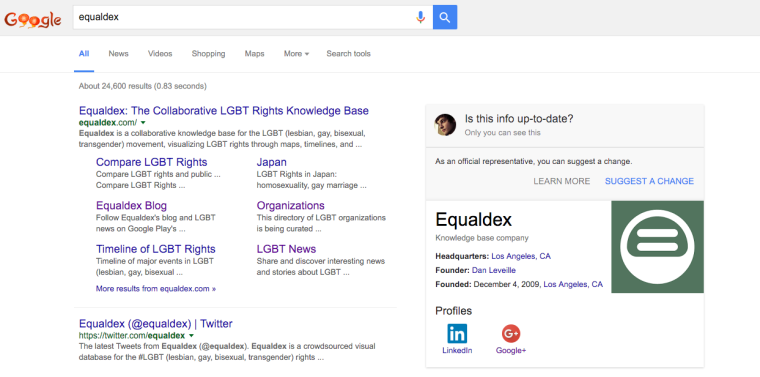The height and width of the screenshot is (377, 760).
Task: Open Search tools
Action: 348,54
